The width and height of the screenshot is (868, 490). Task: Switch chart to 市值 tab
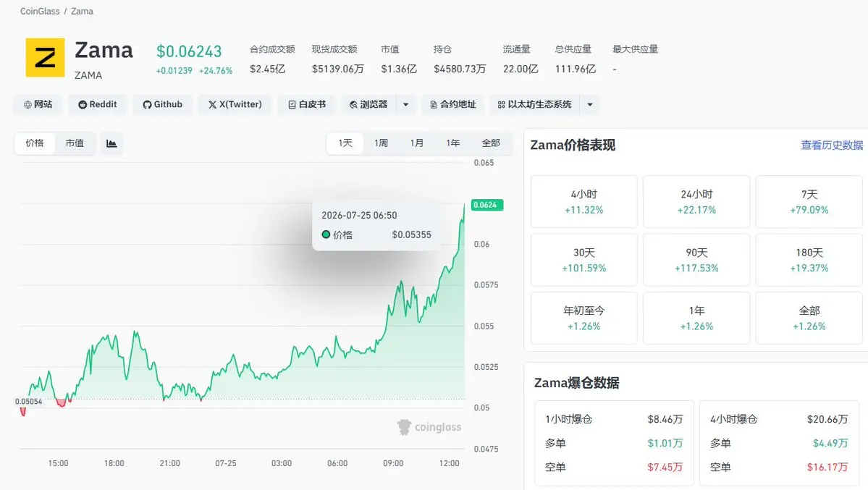pos(75,143)
